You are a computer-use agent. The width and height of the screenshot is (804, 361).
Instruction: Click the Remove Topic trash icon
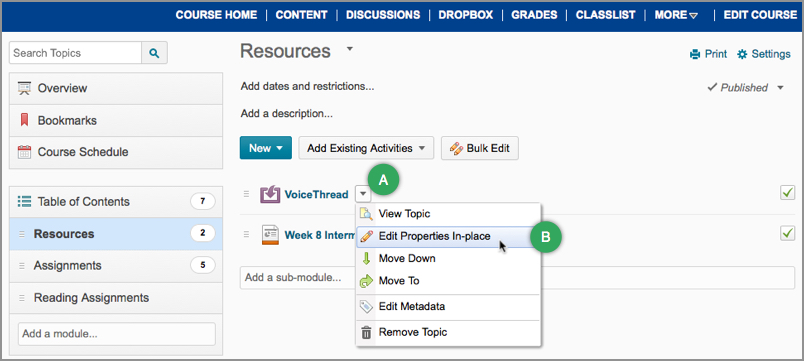pos(366,332)
